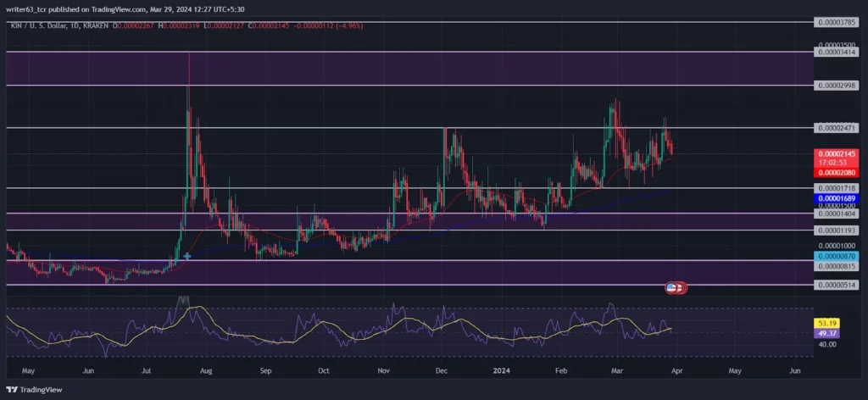Click the yellow RSI value 53.19 label
868x400 pixels.
826,323
